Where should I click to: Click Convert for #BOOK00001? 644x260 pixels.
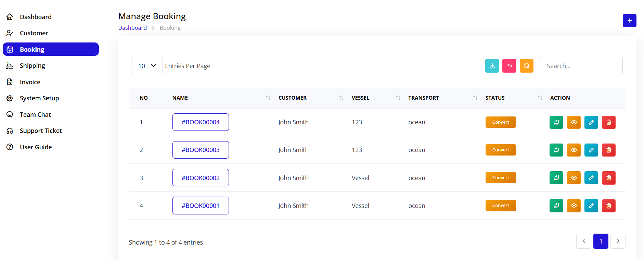click(x=501, y=206)
